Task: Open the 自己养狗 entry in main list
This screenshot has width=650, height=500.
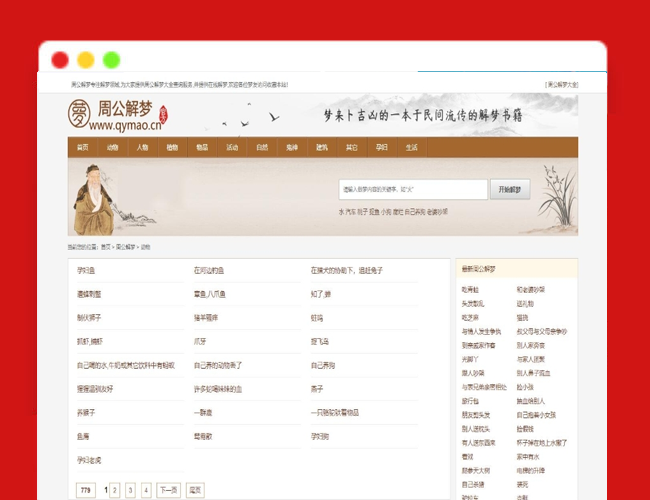Action: 323,366
